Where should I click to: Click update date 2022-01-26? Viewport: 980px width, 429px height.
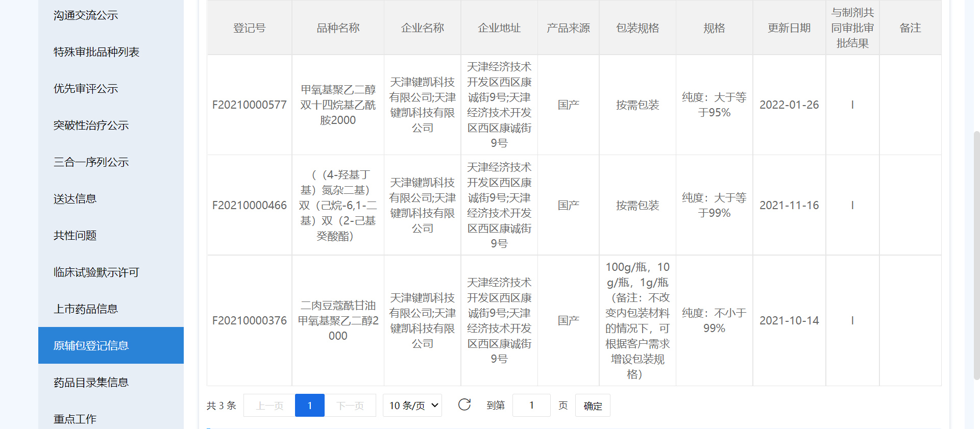coord(789,105)
